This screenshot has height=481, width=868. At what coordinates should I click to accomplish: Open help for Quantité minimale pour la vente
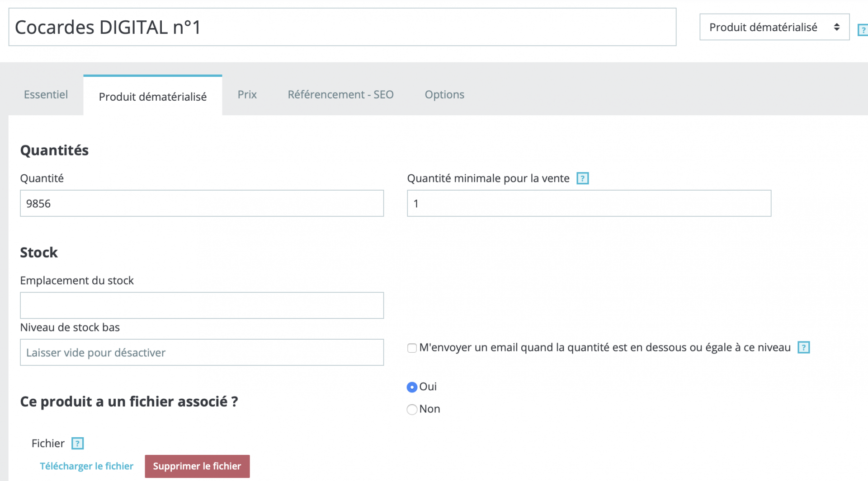pos(582,178)
